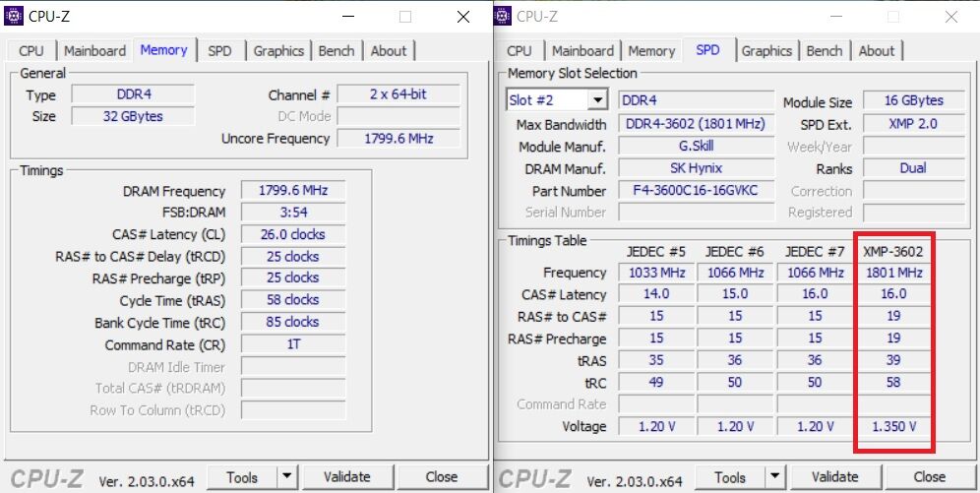Click the tRAS 39 cell in XMP column
This screenshot has height=493, width=980.
tap(893, 360)
